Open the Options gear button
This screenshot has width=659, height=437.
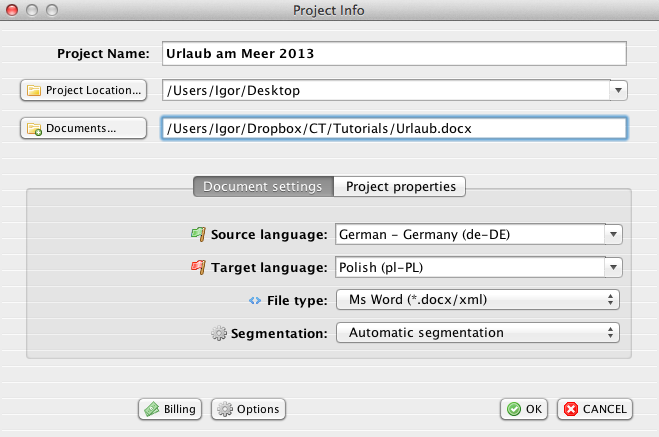click(248, 408)
